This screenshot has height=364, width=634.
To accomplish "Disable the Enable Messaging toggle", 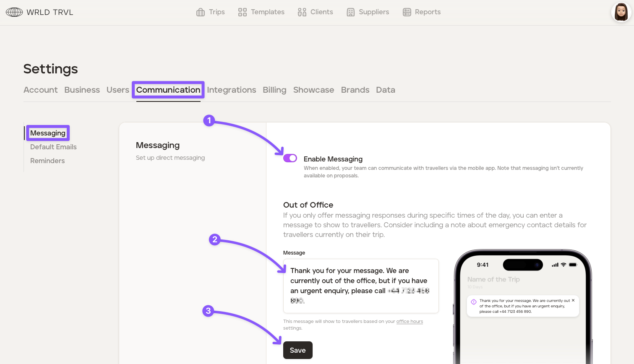I will [x=290, y=158].
